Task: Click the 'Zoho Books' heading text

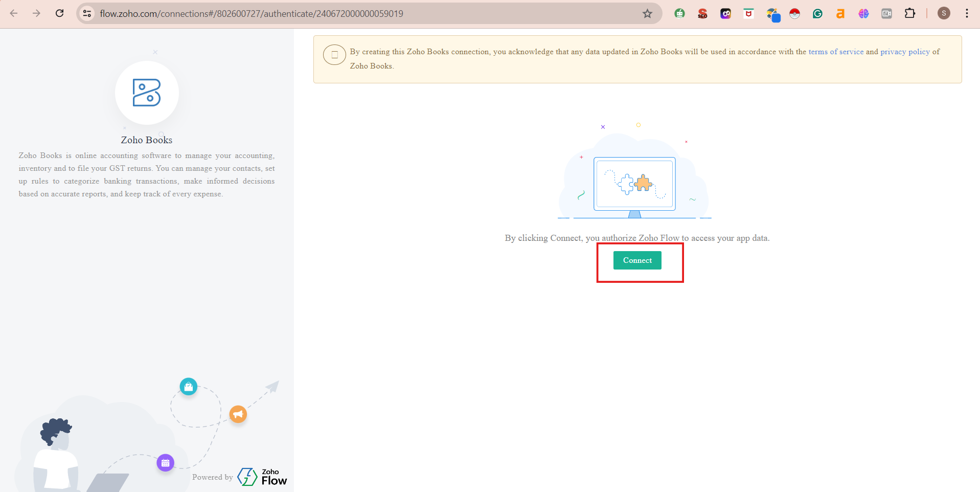Action: [x=147, y=140]
